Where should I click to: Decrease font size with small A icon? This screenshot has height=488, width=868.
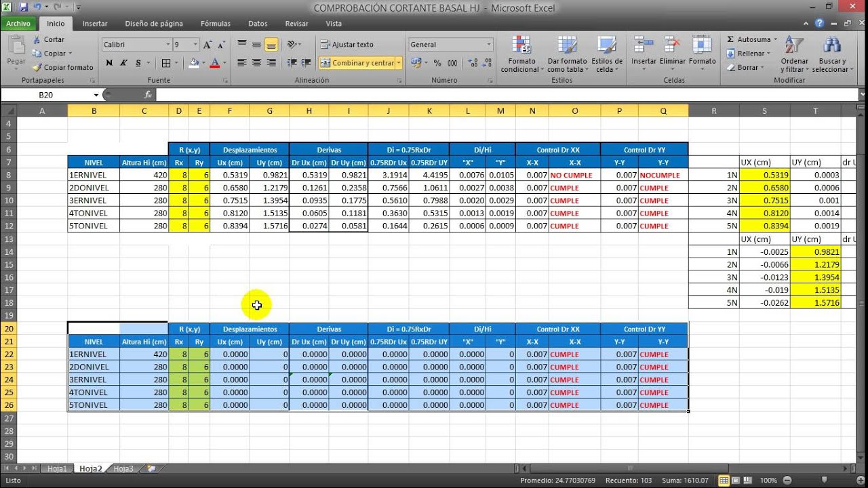[x=222, y=45]
